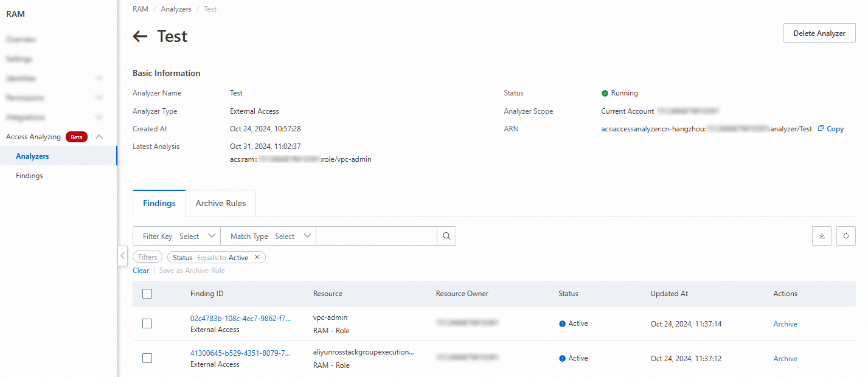Image resolution: width=868 pixels, height=377 pixels.
Task: Click the download findings icon
Action: coord(821,236)
